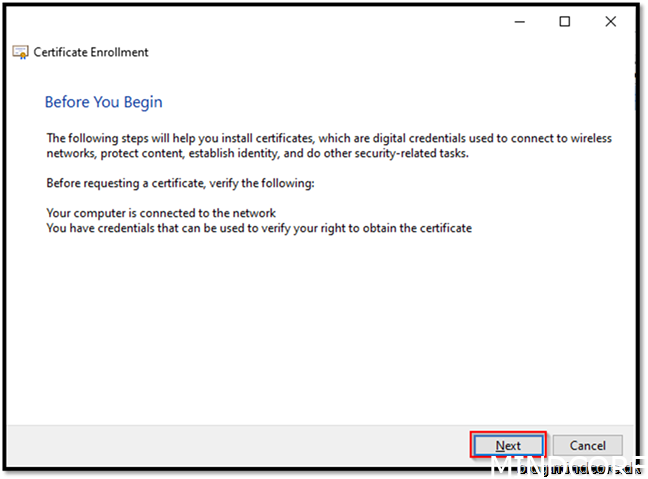Close the Certificate Enrollment dialog
648x479 pixels.
point(610,21)
